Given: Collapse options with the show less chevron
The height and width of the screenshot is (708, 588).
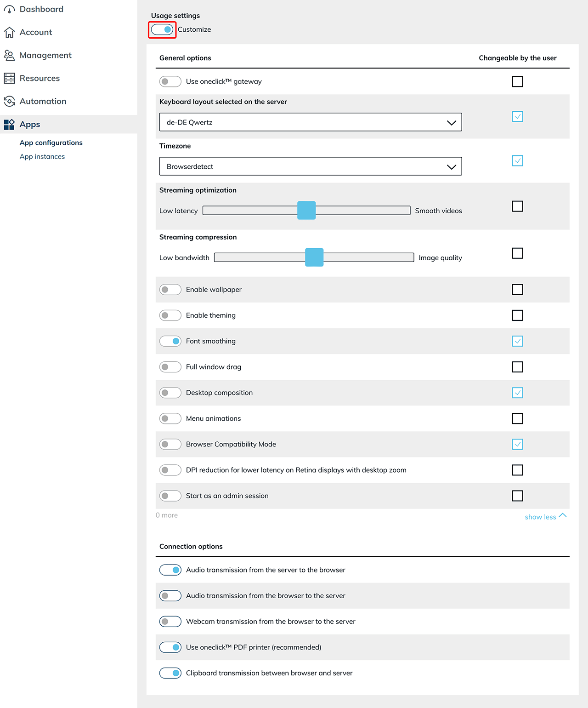Looking at the screenshot, I should pyautogui.click(x=563, y=515).
